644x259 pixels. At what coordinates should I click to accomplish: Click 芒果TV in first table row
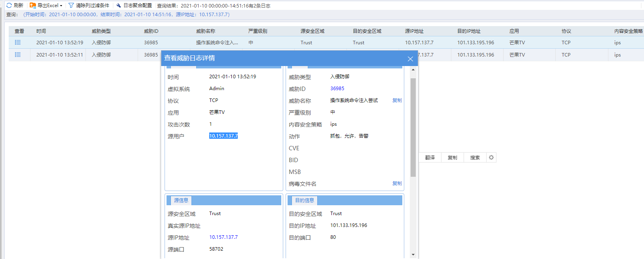tap(517, 42)
